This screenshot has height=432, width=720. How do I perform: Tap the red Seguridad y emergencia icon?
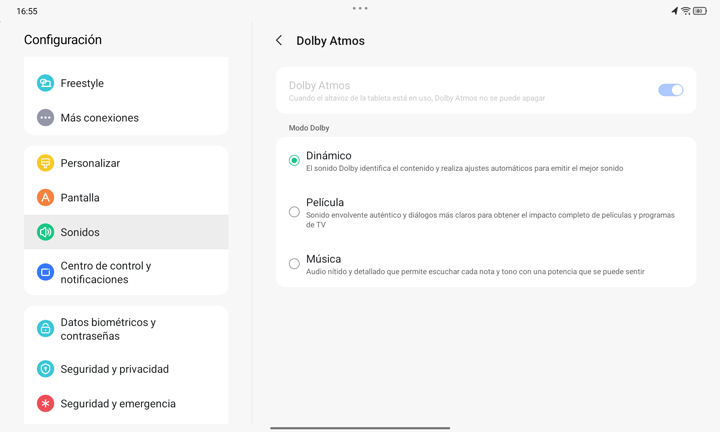pos(45,404)
